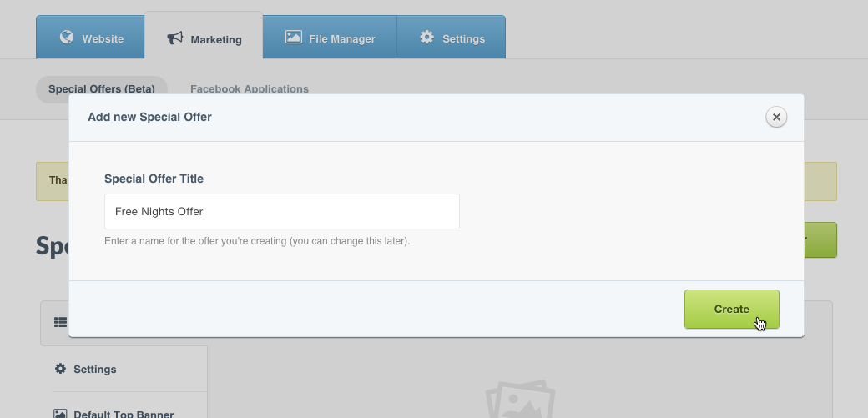Go to the Website tab label
This screenshot has width=868, height=418.
click(x=103, y=39)
